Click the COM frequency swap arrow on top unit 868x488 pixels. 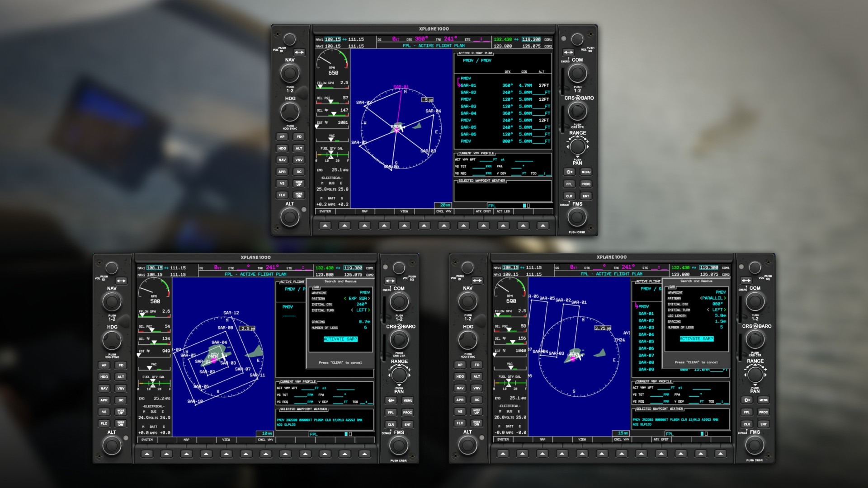coord(568,52)
